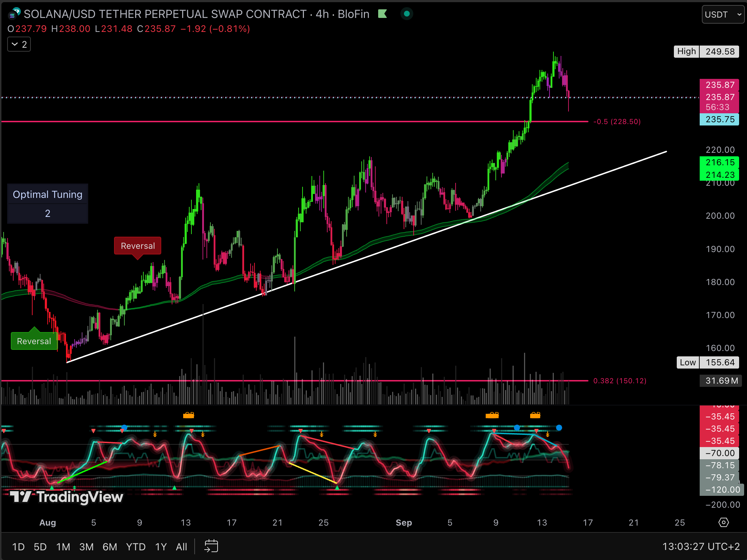Select 6M range option
The height and width of the screenshot is (560, 747).
(110, 547)
